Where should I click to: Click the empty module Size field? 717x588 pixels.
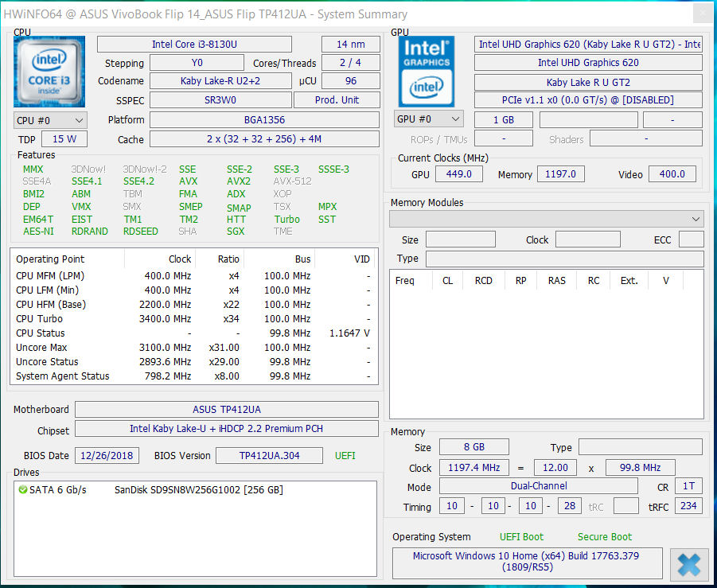tap(461, 239)
